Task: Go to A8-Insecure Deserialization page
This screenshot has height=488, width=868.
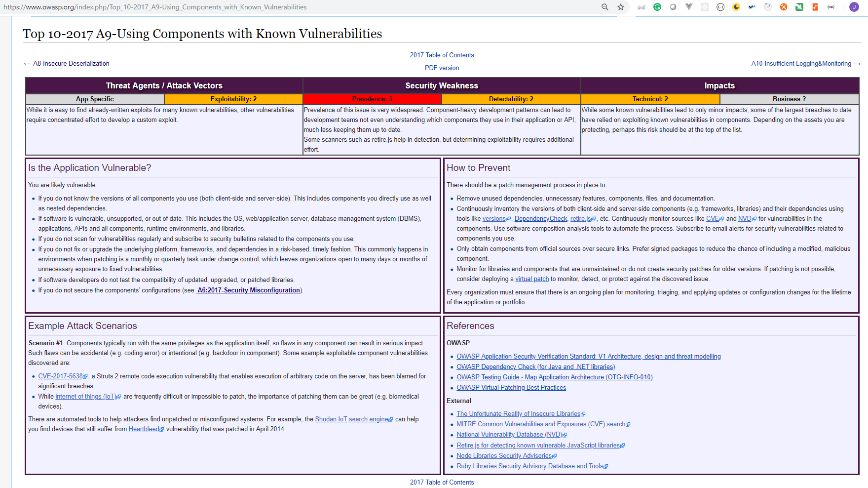Action: (71, 63)
